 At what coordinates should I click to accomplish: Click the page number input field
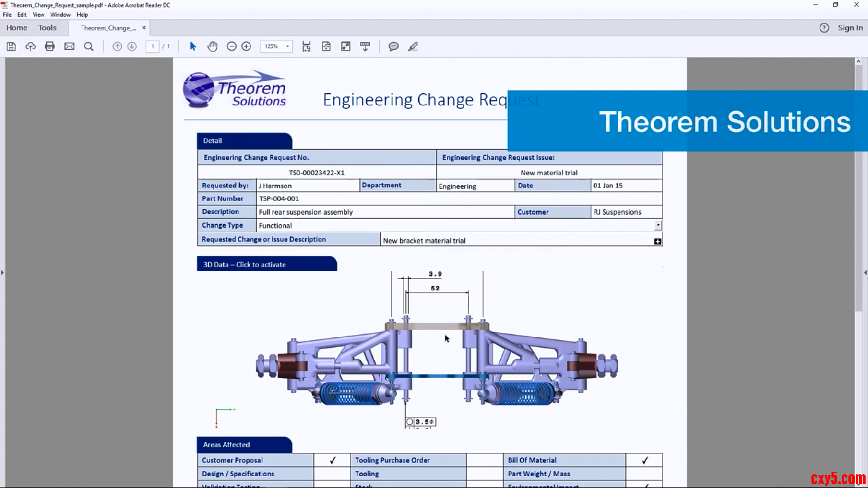coord(153,46)
